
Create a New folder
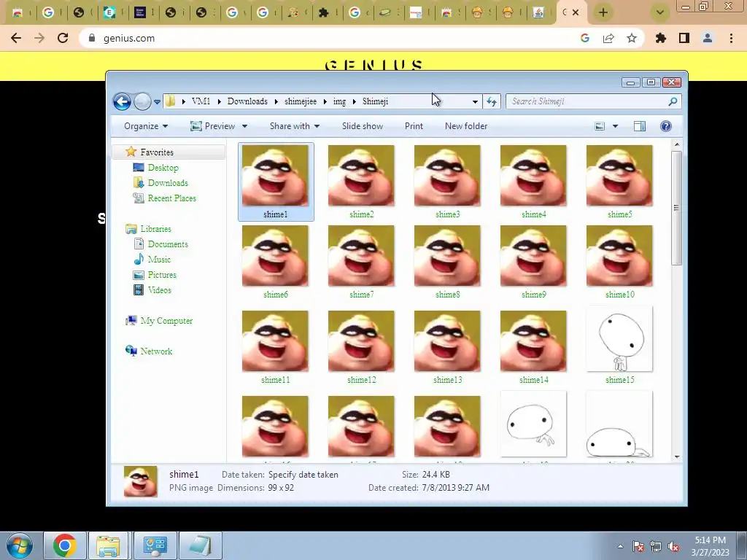coord(466,126)
